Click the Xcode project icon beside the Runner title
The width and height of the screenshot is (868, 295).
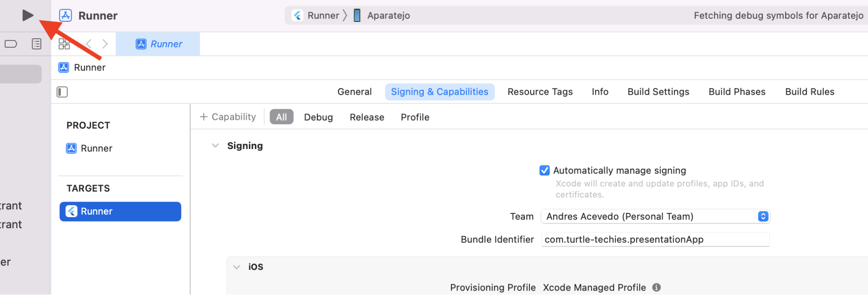click(65, 16)
